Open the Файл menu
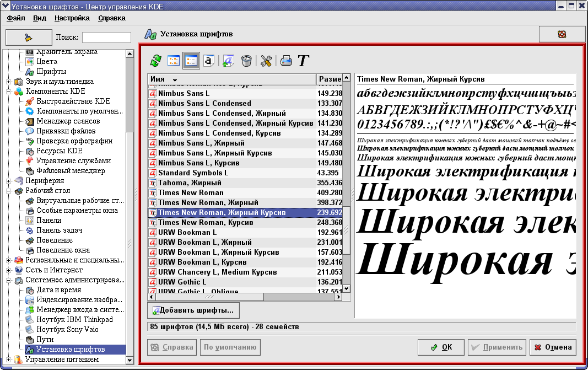Viewport: 588px width, 370px height. pyautogui.click(x=16, y=18)
